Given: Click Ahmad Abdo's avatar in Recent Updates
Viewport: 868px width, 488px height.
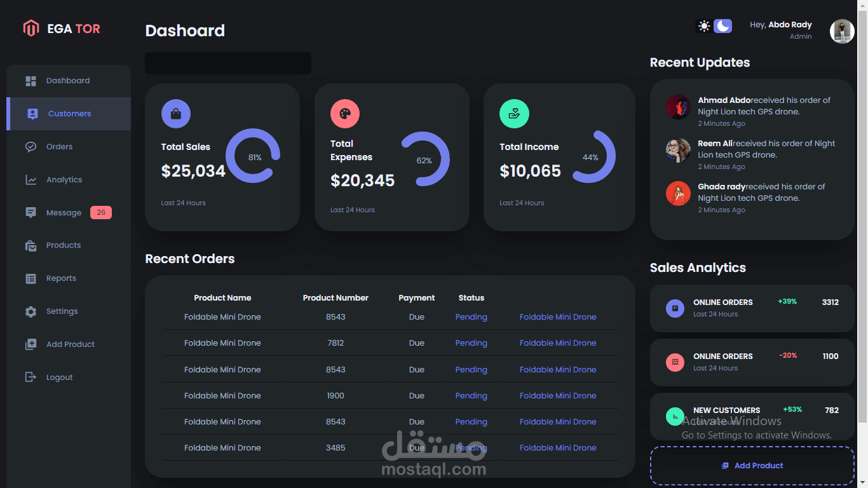Looking at the screenshot, I should [678, 107].
